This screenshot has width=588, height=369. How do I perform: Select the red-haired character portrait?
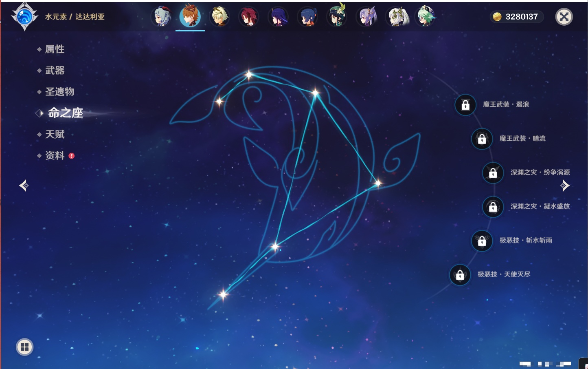(248, 17)
